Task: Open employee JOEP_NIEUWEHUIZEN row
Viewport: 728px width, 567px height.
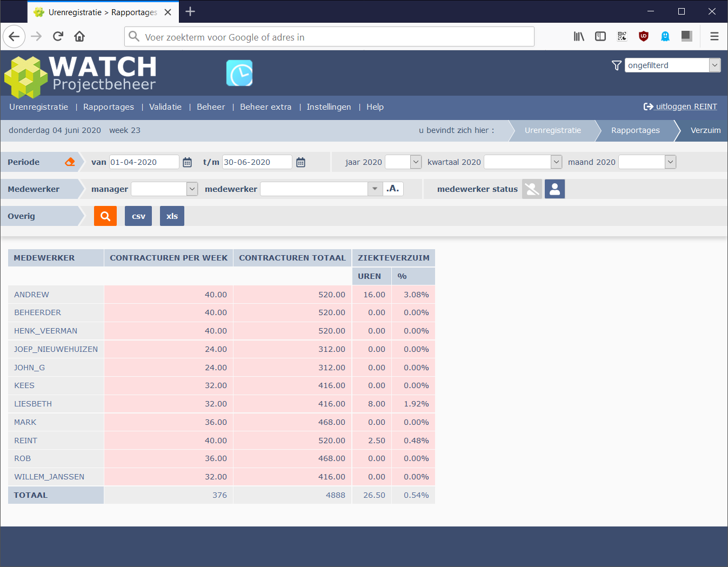Action: coord(56,349)
